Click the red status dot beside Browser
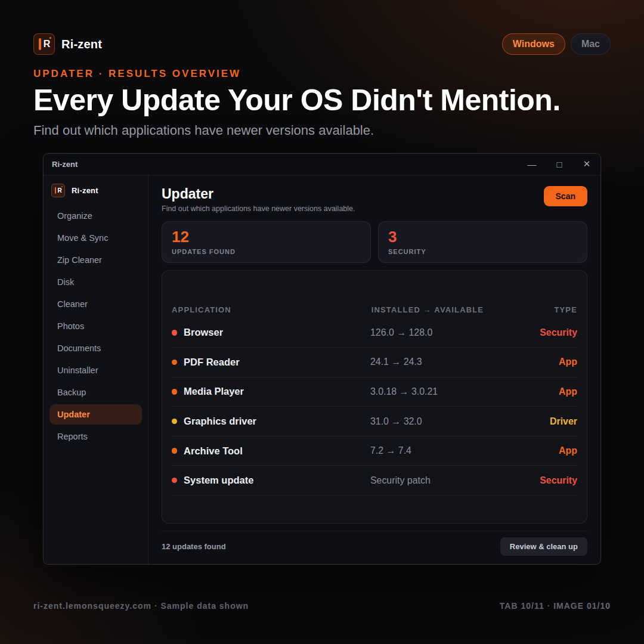 (x=175, y=333)
